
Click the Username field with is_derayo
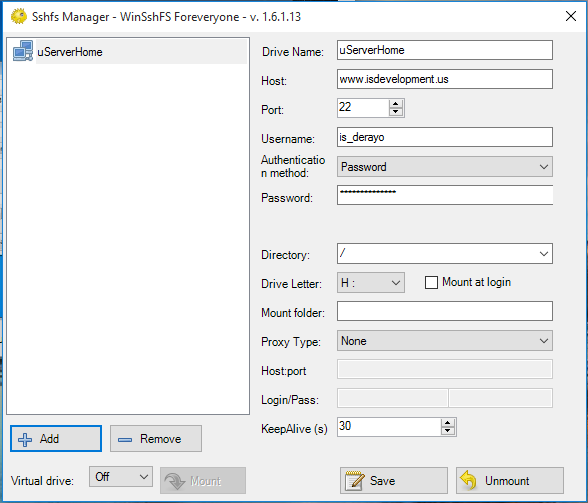click(444, 137)
